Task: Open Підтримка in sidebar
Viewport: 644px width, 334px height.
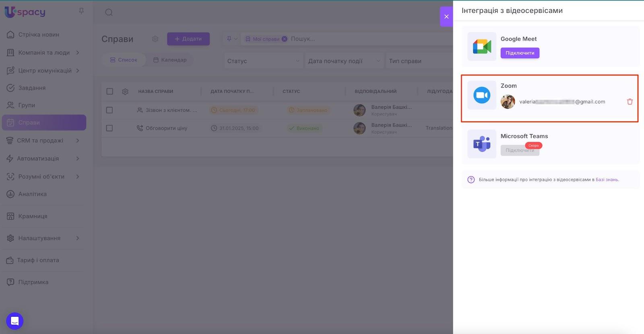Action: pyautogui.click(x=33, y=282)
